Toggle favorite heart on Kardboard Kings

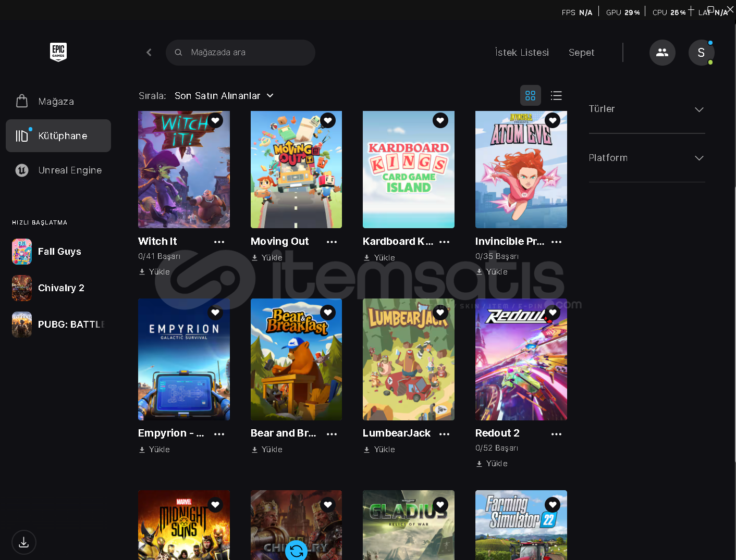click(x=440, y=120)
